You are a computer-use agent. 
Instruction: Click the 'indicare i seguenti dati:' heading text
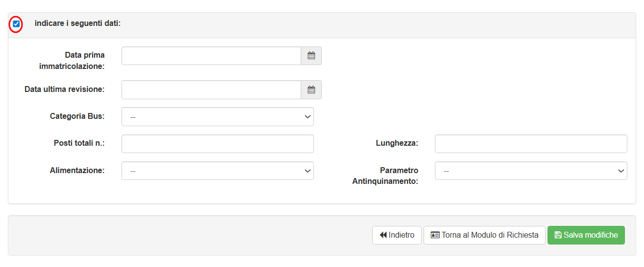[77, 23]
